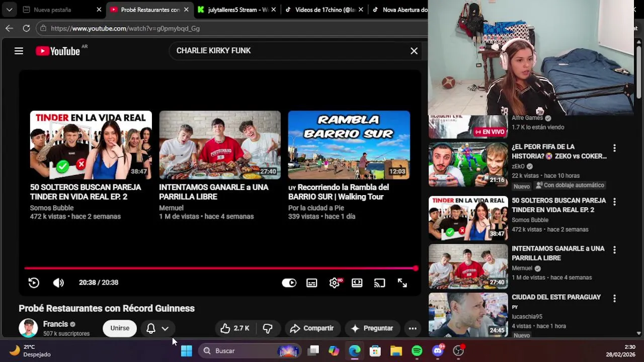Open TINDER EN LA VIDA REAL end-screen thumbnail

[91, 145]
